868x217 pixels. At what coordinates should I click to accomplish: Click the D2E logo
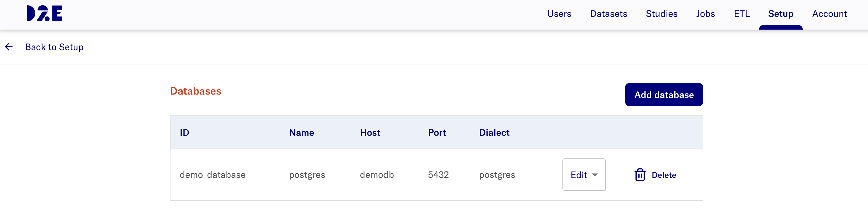[45, 13]
